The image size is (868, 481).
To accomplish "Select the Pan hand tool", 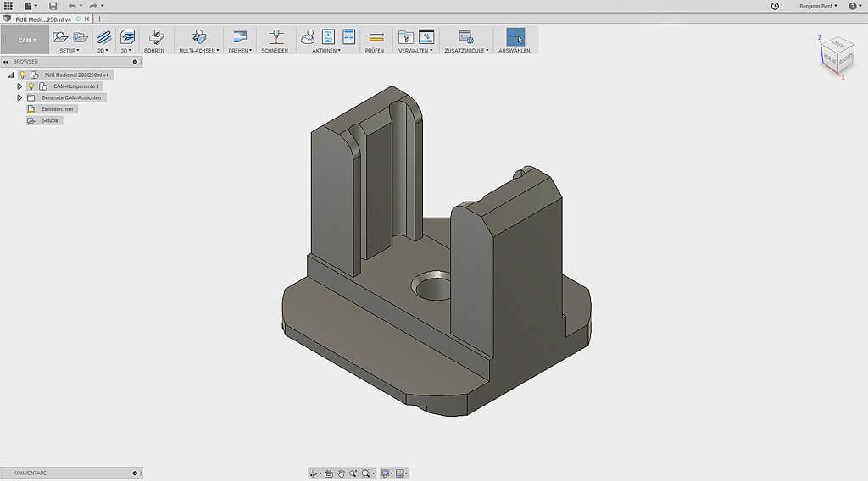I will [341, 473].
